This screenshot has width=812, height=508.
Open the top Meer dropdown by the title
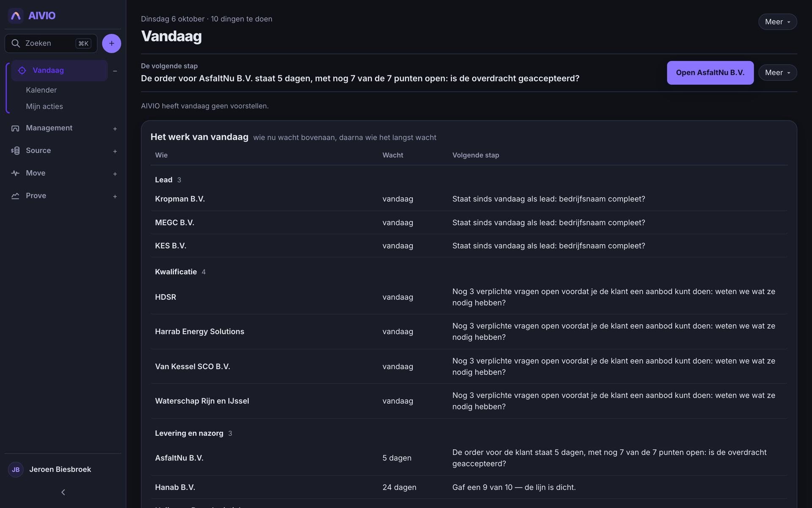pyautogui.click(x=777, y=22)
